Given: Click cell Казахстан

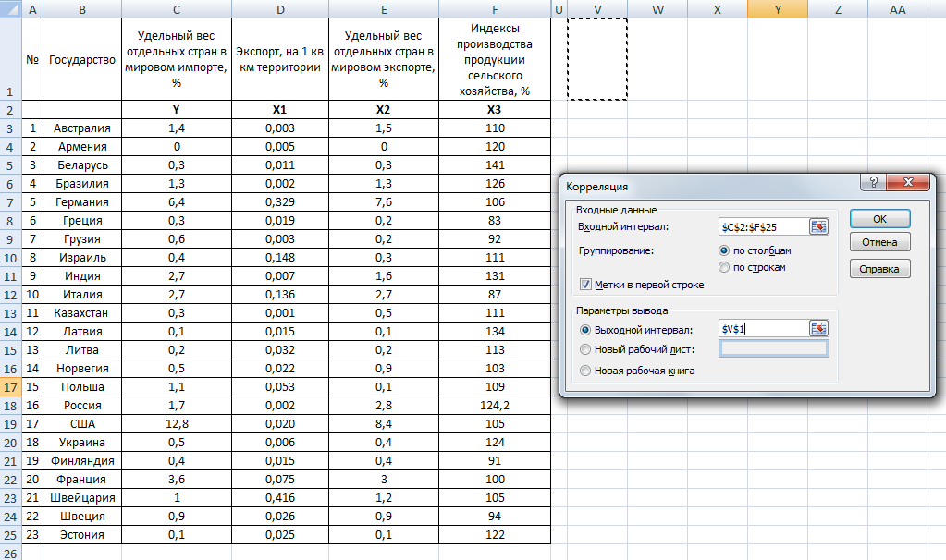Looking at the screenshot, I should (82, 313).
